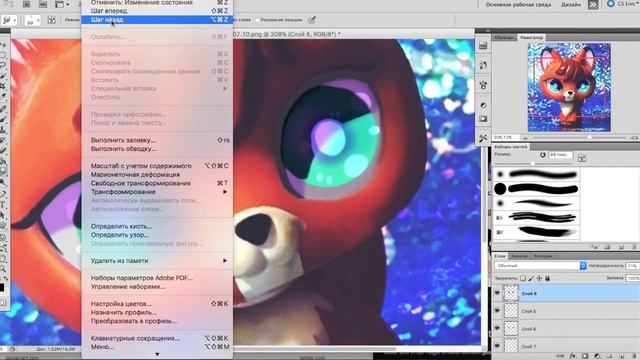Viewport: 640px width, 360px height.
Task: Toggle tablet pressure size icon in options bar
Action: click(x=312, y=20)
